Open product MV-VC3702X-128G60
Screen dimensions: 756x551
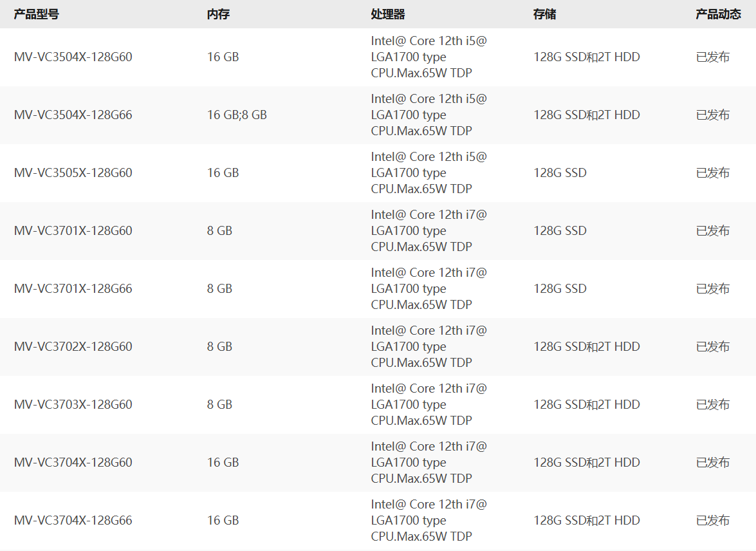pos(73,346)
